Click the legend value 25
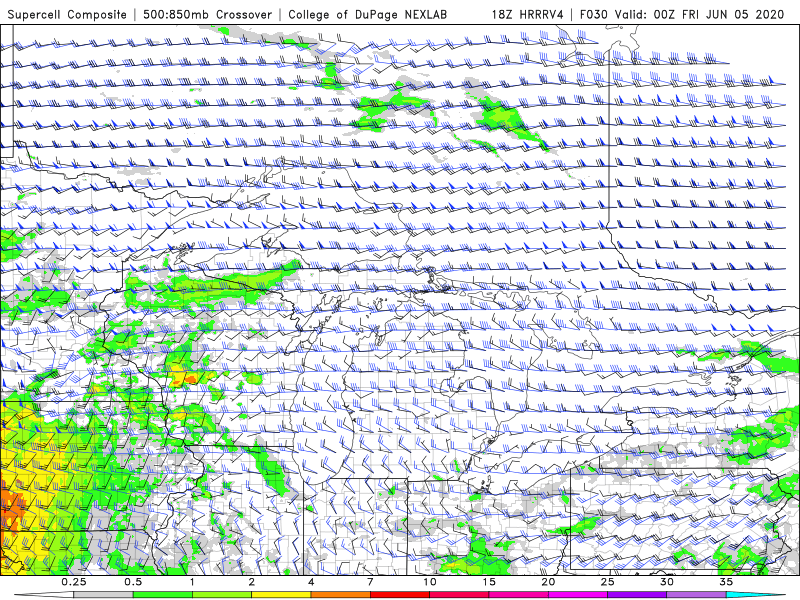This screenshot has width=800, height=600. click(608, 582)
